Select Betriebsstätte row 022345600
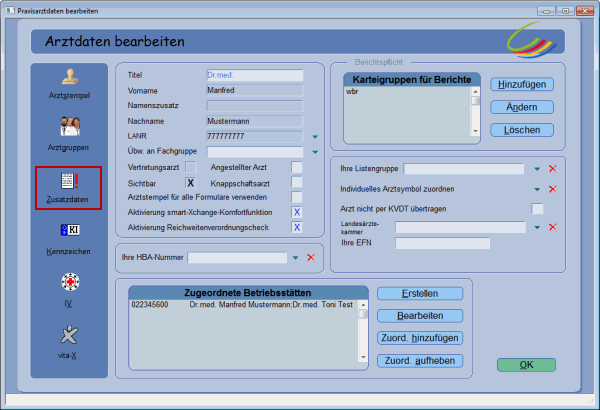 [x=243, y=305]
